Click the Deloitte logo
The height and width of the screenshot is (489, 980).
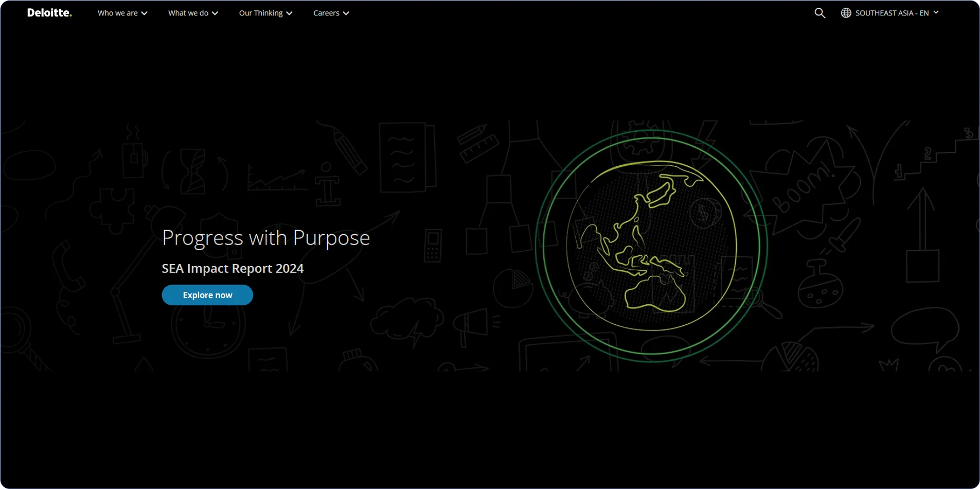click(x=49, y=12)
